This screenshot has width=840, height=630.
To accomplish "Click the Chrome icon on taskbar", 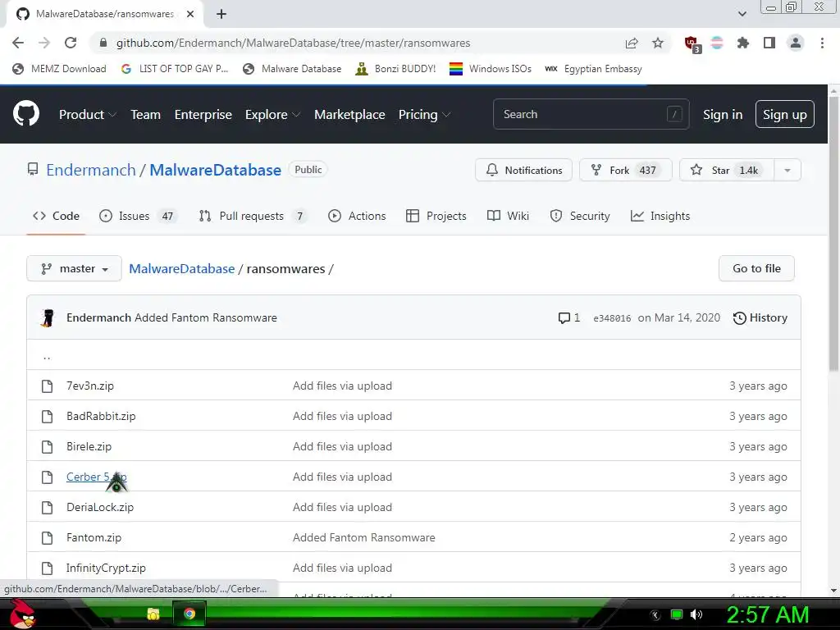I will (x=189, y=614).
